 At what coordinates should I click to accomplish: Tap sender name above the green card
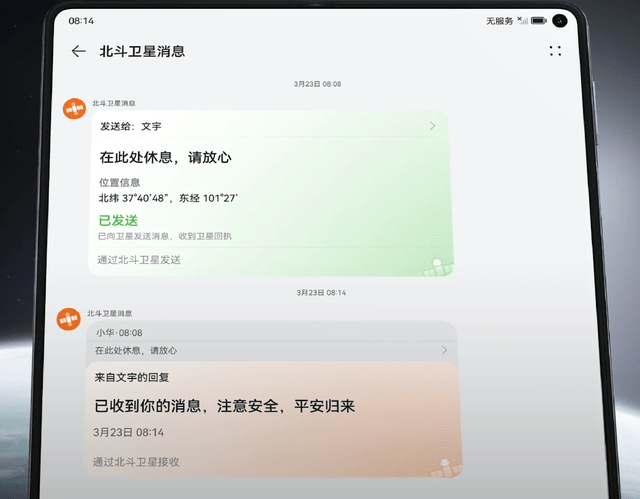[113, 103]
